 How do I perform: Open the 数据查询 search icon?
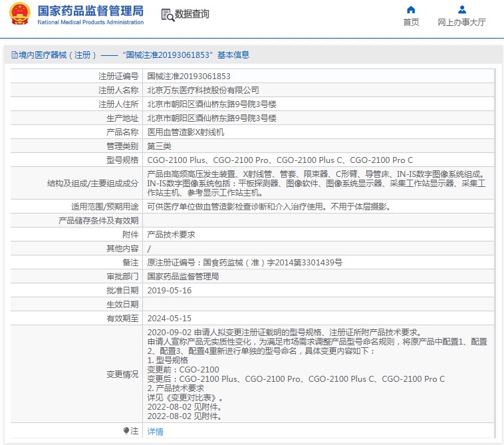(x=168, y=15)
